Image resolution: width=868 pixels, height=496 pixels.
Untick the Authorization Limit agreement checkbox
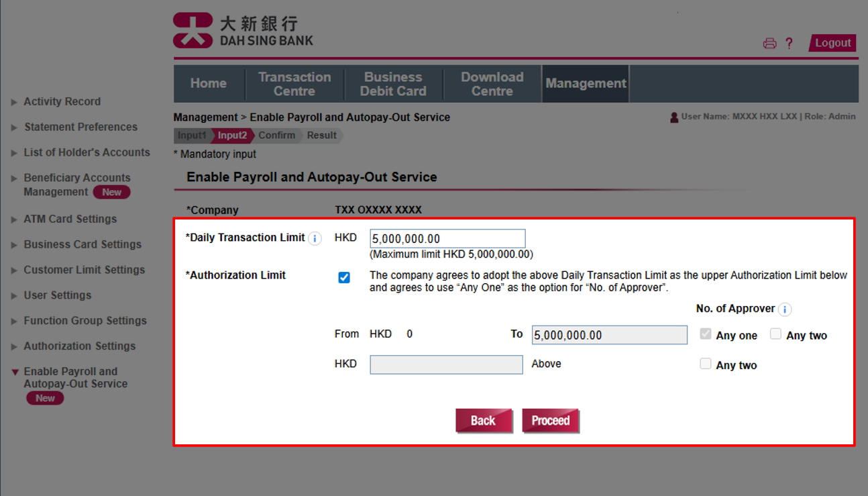344,277
